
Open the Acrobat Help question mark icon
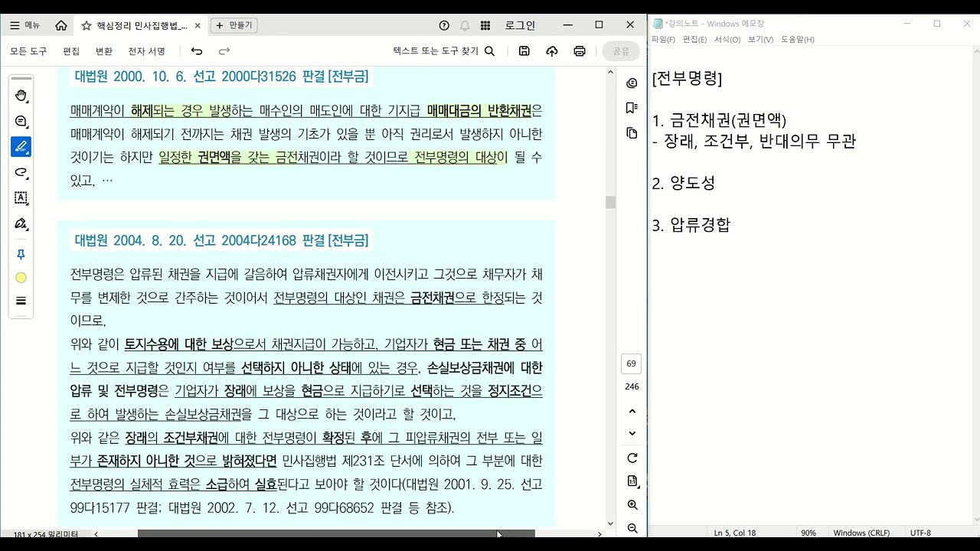click(444, 25)
